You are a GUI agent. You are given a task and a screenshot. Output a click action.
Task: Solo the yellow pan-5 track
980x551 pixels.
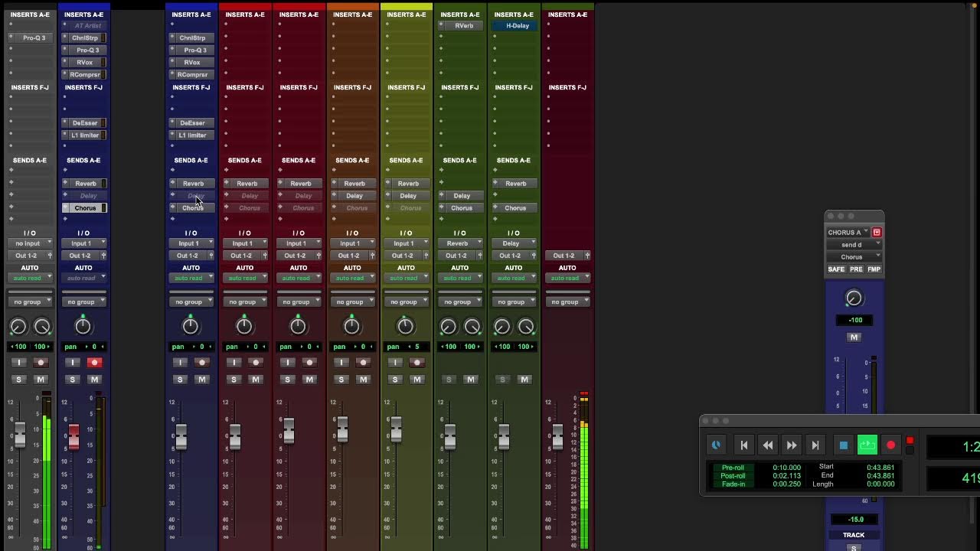pos(395,380)
